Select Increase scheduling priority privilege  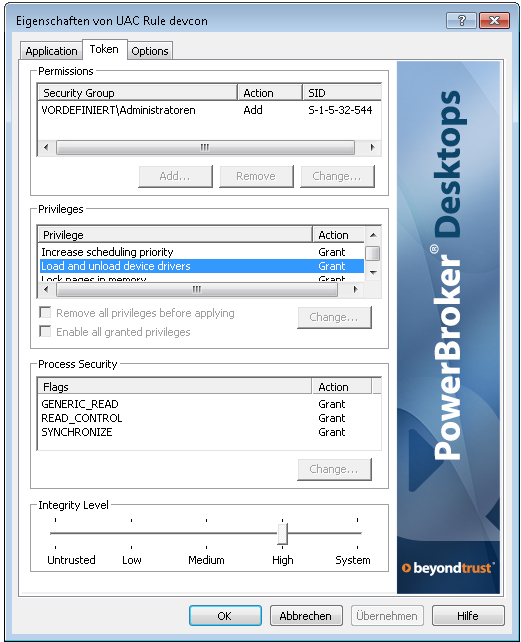coord(202,252)
